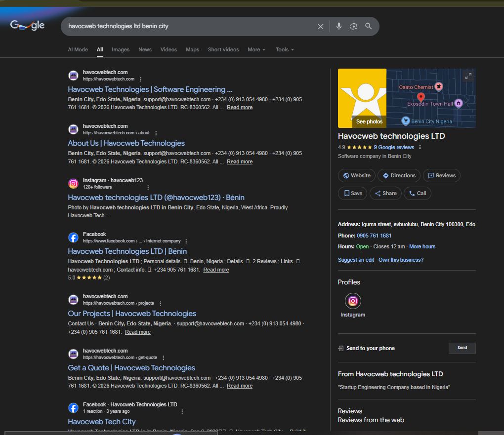Clear the search box with X icon
Screen dimensions: 504x435
coord(321,26)
